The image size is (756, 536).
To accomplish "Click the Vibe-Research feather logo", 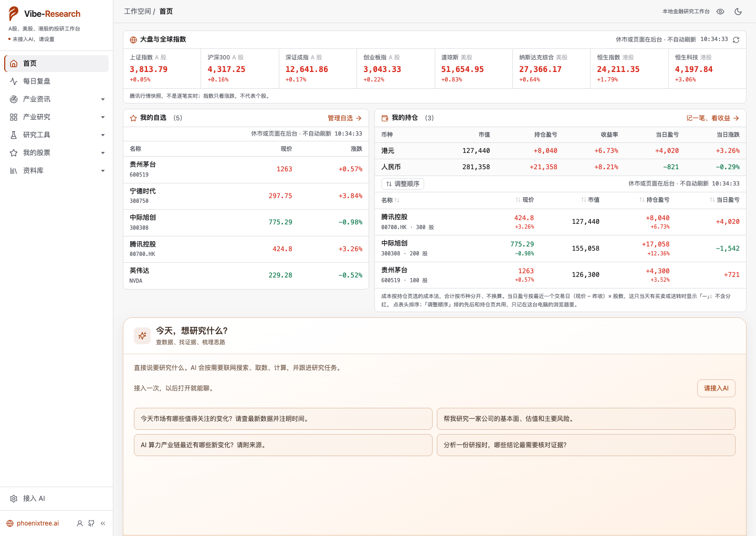I will 14,14.
